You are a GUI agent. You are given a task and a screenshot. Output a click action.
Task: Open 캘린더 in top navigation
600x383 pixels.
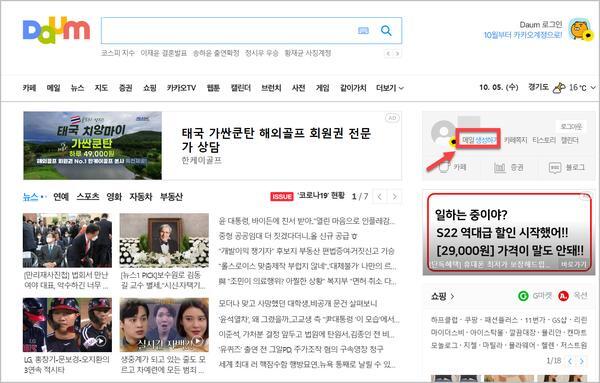pyautogui.click(x=240, y=88)
